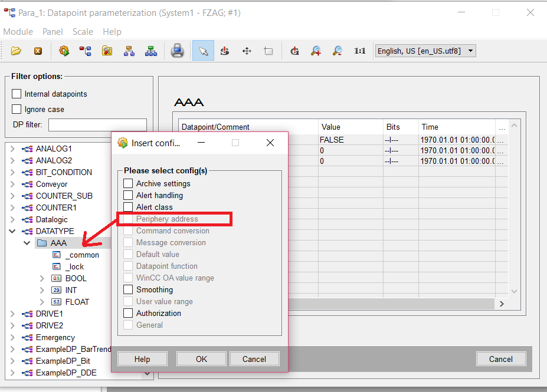547x392 pixels.
Task: Open the Scale menu
Action: pyautogui.click(x=83, y=32)
